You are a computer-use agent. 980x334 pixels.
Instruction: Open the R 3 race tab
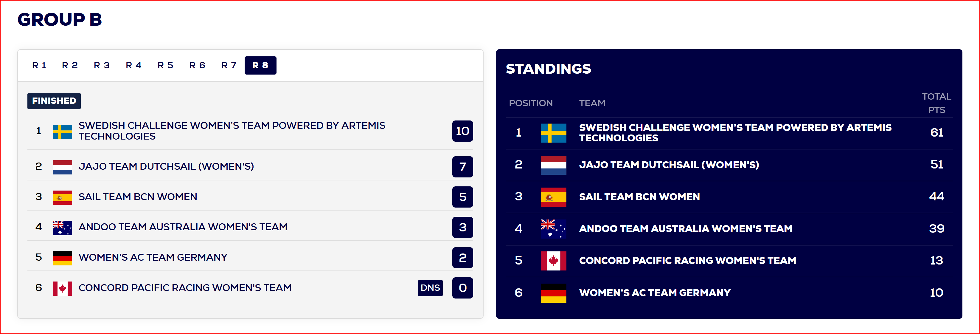click(102, 66)
